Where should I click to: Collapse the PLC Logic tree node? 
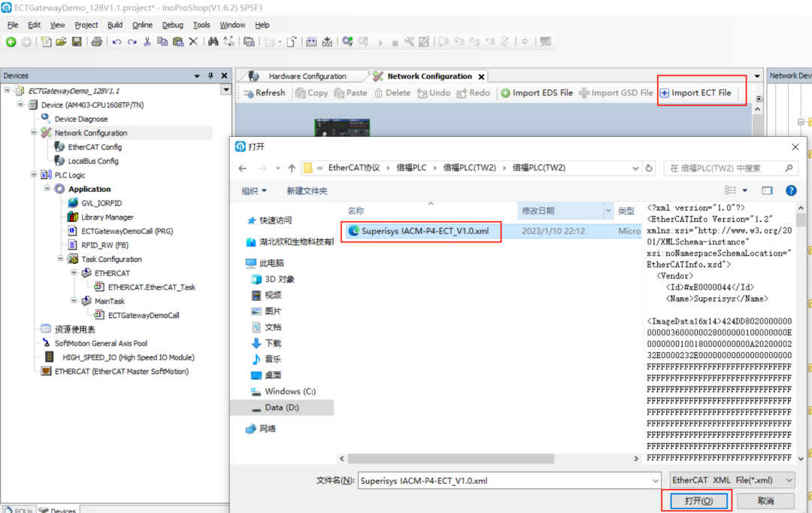35,175
